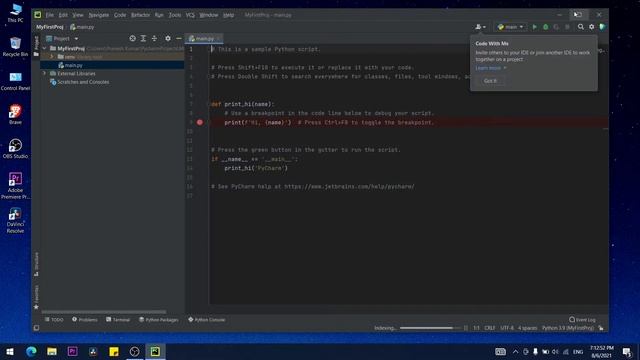Open File Explorer from the taskbar

52,351
